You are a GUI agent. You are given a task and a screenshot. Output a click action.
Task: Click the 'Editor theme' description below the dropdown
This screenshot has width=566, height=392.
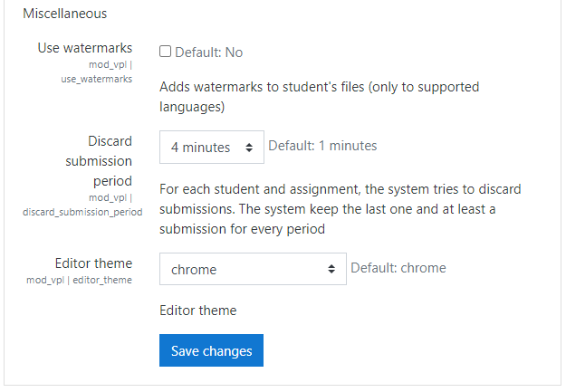click(197, 311)
